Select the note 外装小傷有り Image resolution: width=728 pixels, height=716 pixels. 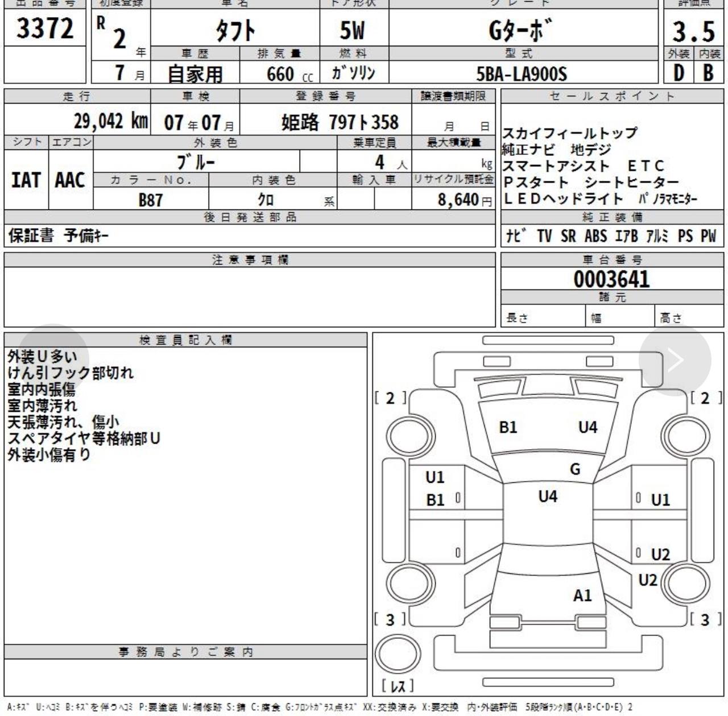point(49,455)
